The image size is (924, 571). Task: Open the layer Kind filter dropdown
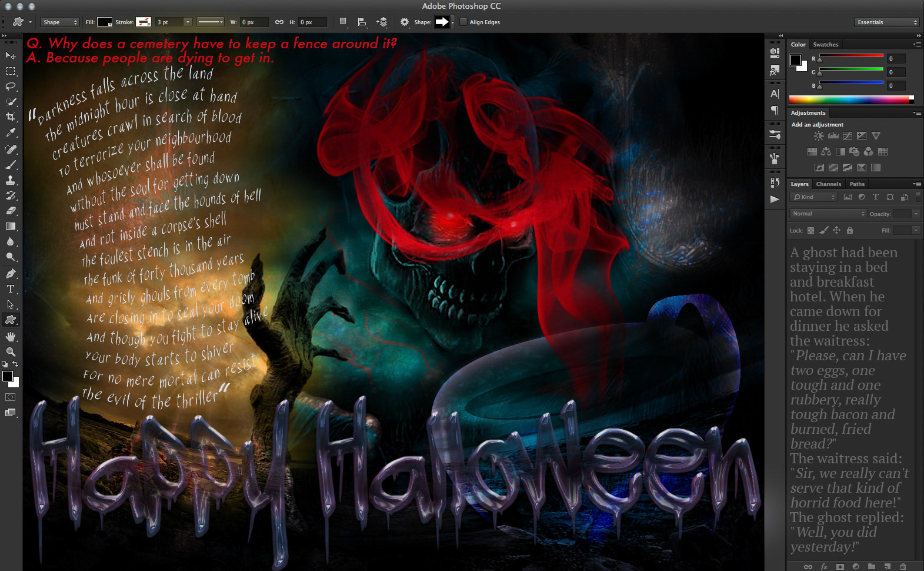(813, 197)
